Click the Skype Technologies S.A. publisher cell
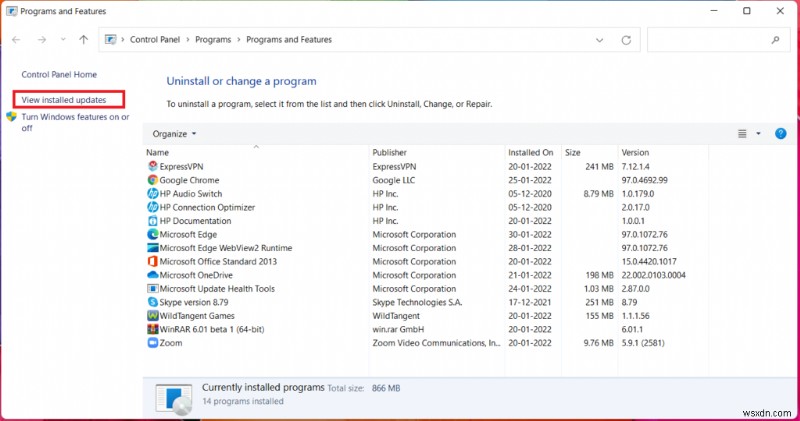 417,302
